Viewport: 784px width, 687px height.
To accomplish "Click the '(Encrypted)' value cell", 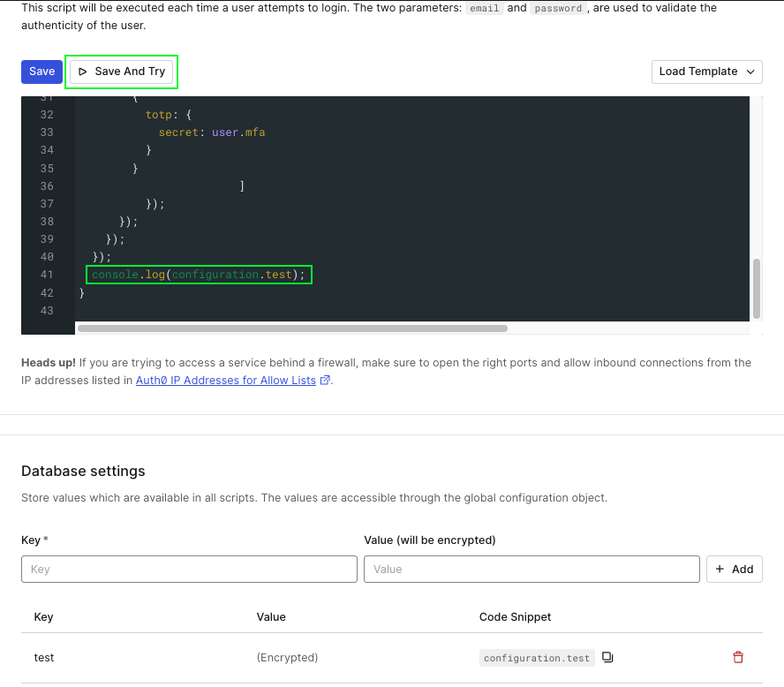I will (x=287, y=658).
